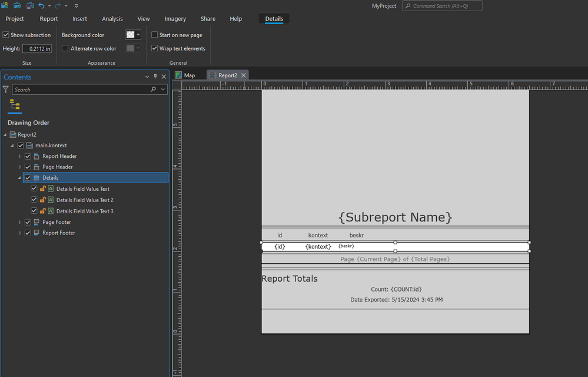
Task: Click lock icon for Details Field Value Text 2
Action: (43, 200)
